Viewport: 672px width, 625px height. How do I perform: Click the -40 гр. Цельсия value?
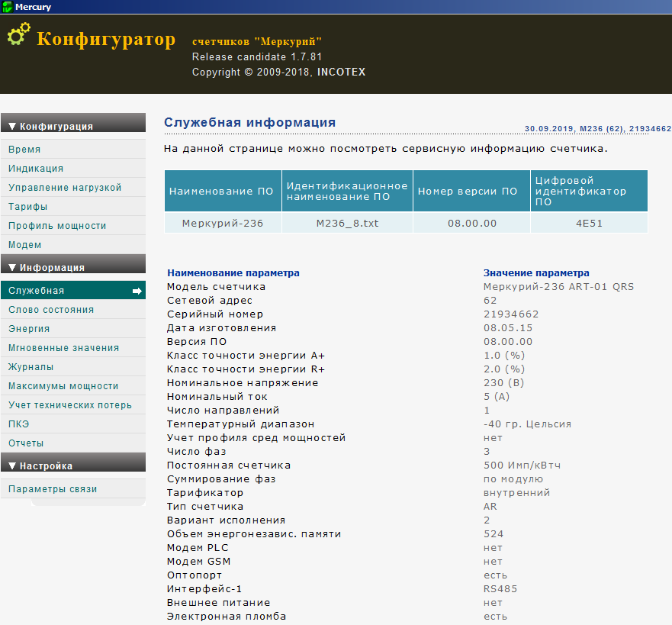pos(527,424)
